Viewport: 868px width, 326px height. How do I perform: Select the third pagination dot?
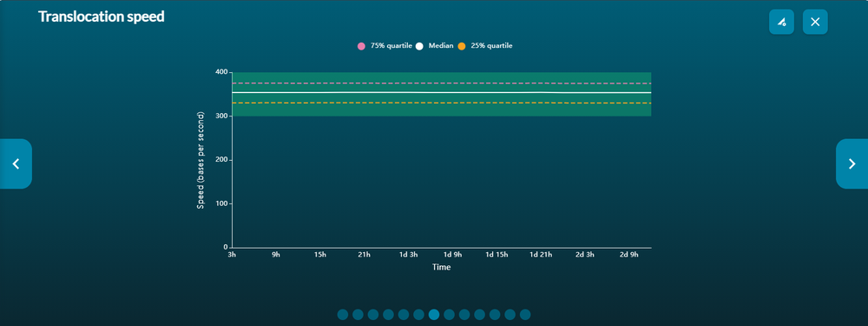(373, 315)
